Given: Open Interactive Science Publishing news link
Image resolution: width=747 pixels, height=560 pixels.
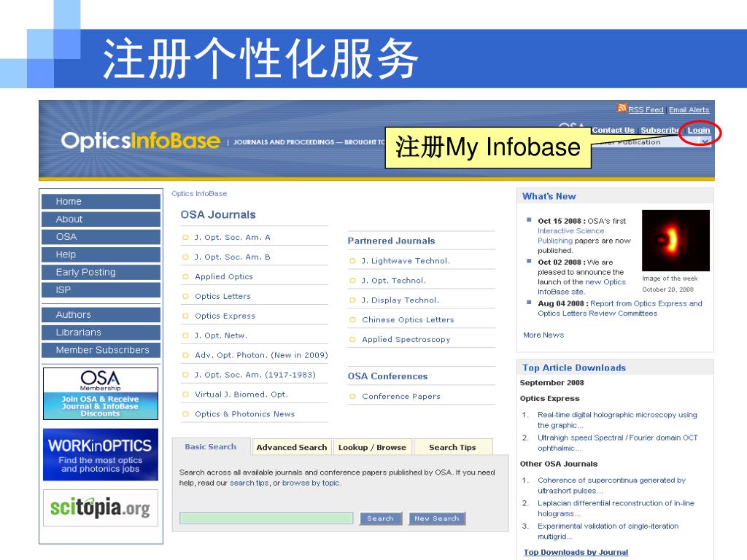Looking at the screenshot, I should [x=570, y=236].
